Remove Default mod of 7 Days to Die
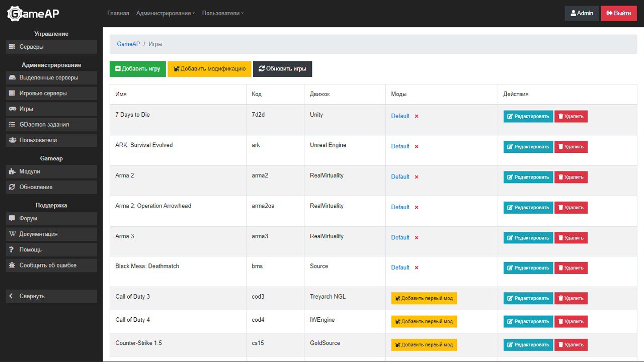644x362 pixels. pos(417,116)
